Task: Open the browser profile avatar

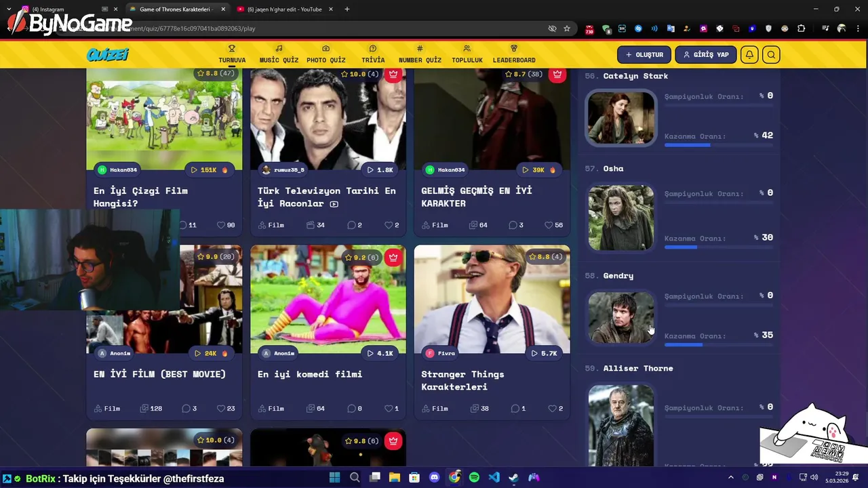Action: click(x=842, y=28)
